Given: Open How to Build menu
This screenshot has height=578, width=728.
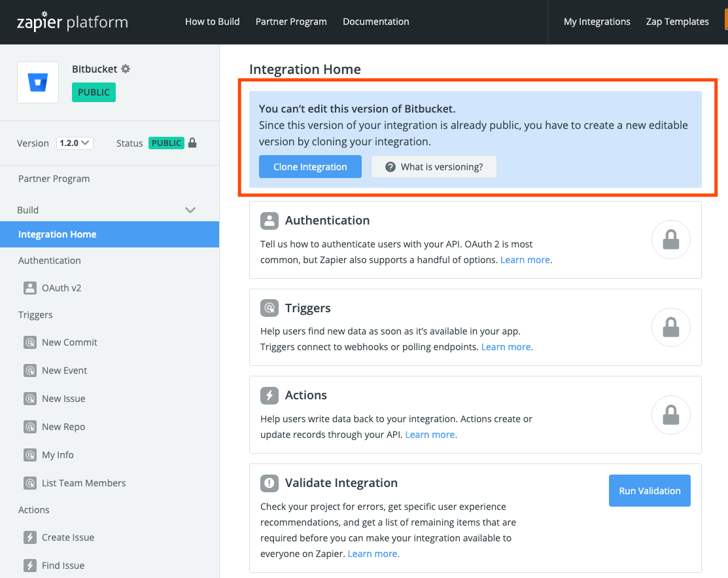Looking at the screenshot, I should (x=212, y=22).
